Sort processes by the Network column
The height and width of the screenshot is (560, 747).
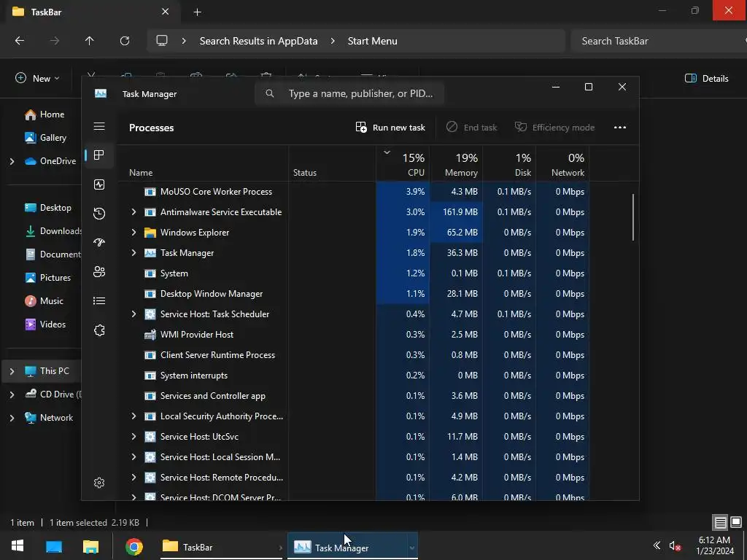[x=563, y=163]
